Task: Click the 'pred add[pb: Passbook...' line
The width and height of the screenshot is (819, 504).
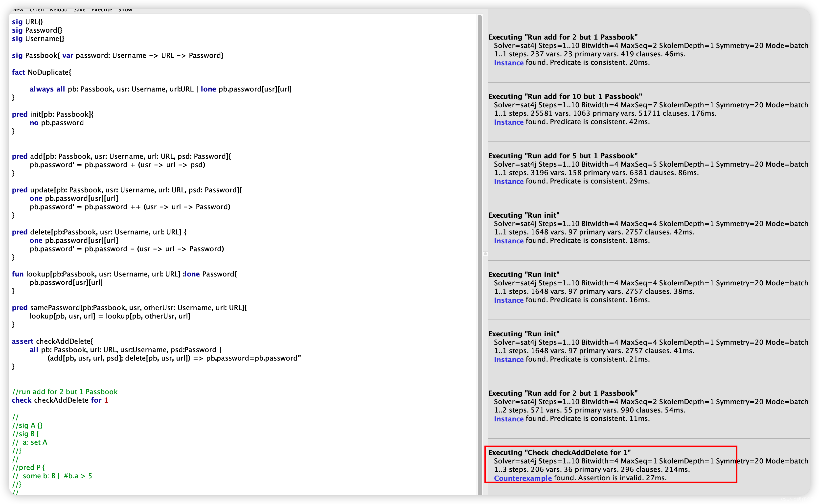Action: pyautogui.click(x=121, y=156)
